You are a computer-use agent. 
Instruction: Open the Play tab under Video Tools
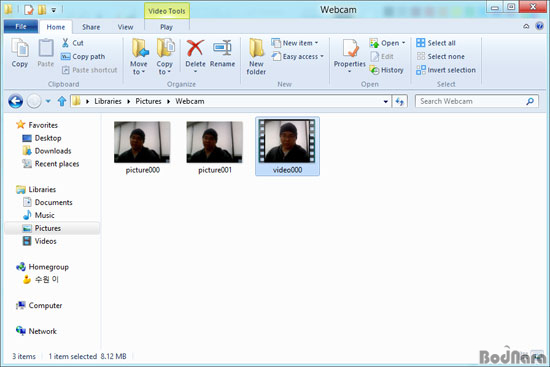point(167,27)
